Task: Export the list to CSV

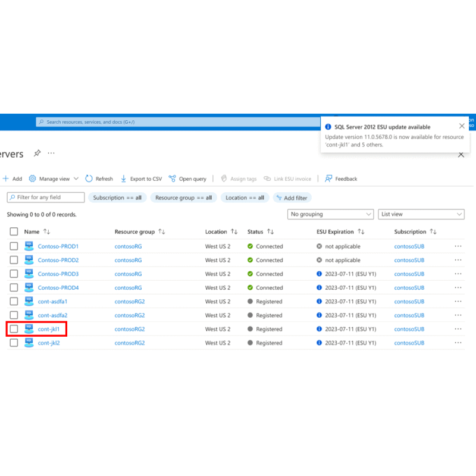Action: (141, 179)
